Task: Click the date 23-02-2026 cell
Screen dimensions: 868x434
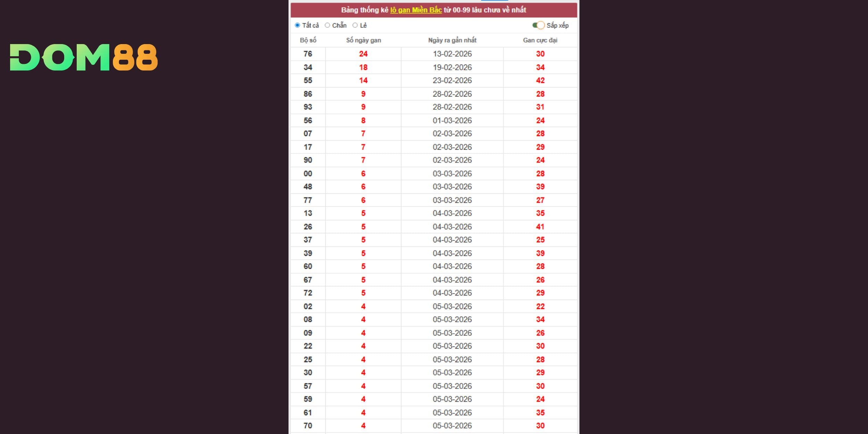Action: (x=452, y=81)
